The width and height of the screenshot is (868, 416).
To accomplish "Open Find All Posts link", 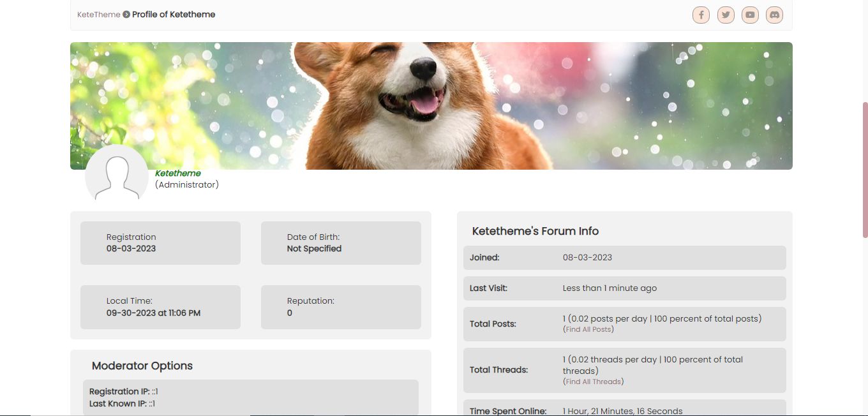I will coord(588,329).
